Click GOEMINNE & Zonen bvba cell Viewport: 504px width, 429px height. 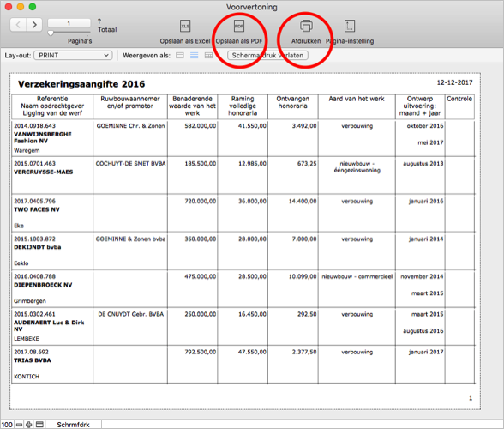coord(130,239)
